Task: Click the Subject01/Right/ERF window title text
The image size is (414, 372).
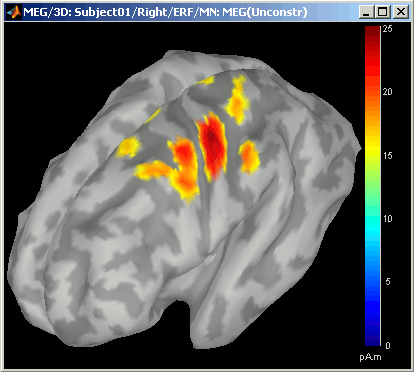Action: (136, 12)
